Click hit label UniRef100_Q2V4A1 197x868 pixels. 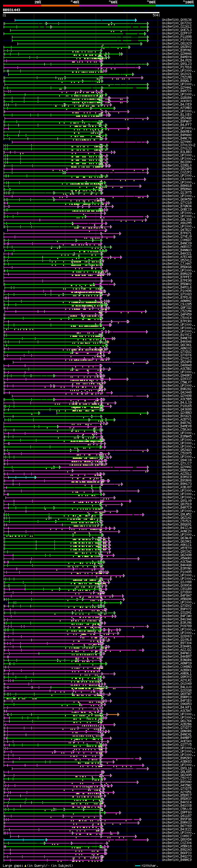tap(176, 88)
